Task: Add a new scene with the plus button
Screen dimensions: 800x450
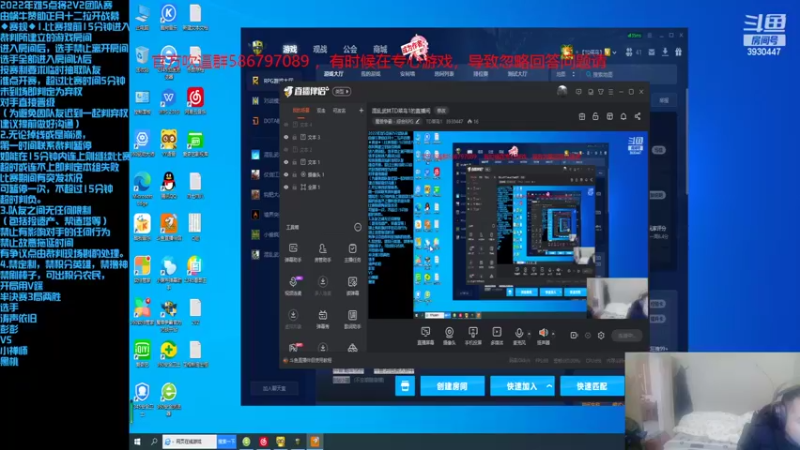Action: click(361, 110)
